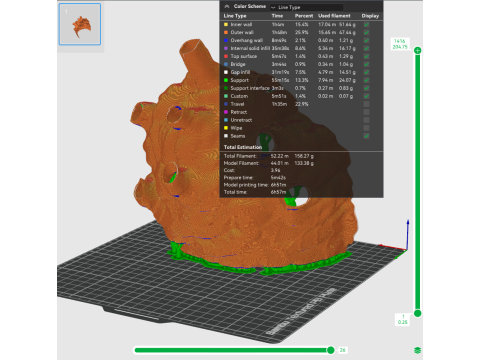Enable the Wipe display checkbox

tap(366, 128)
